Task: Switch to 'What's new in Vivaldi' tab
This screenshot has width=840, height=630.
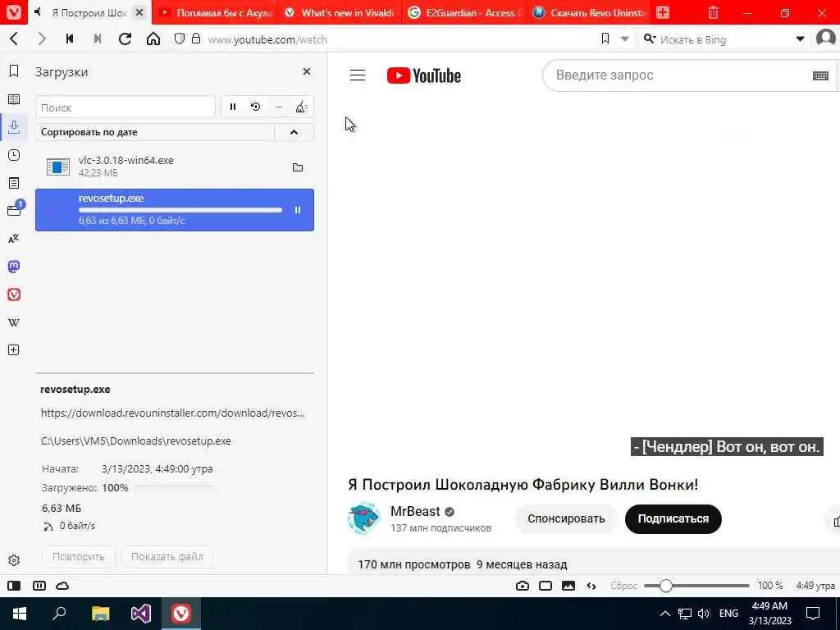Action: 339,12
